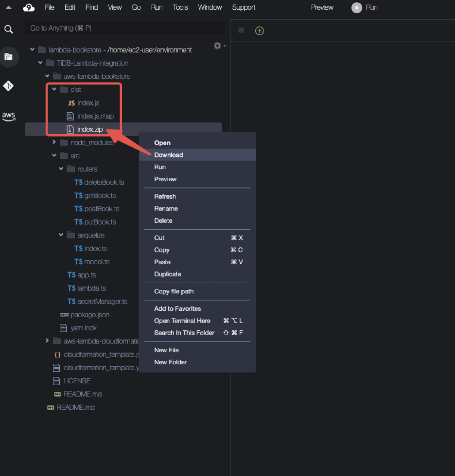455x476 pixels.
Task: Open the Source Control git icon
Action: 8,86
